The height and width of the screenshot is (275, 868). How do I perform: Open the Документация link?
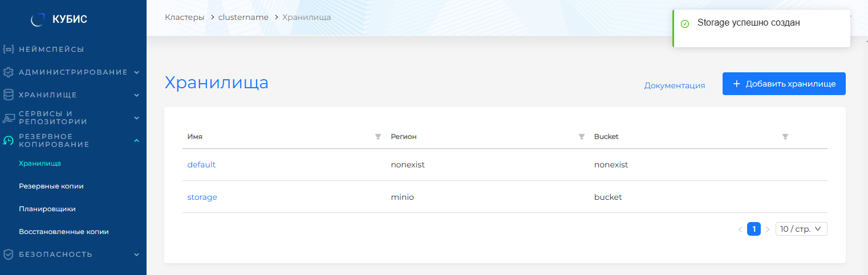pos(674,85)
